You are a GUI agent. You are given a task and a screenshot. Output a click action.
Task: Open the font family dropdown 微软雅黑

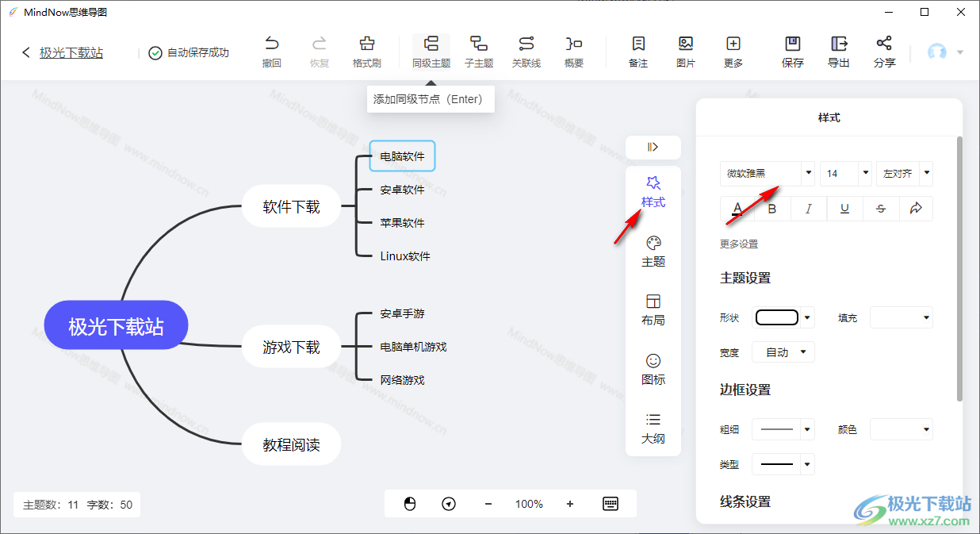(x=768, y=173)
